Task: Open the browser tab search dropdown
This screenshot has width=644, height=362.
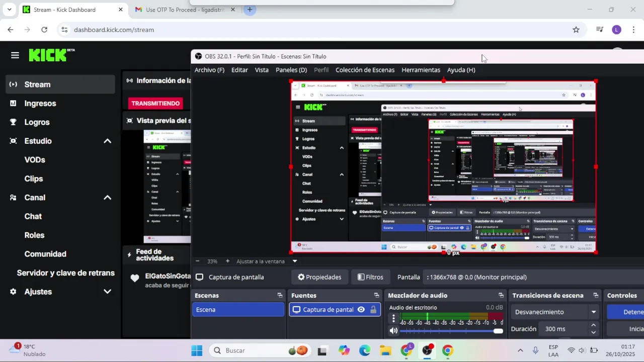Action: coord(9,10)
